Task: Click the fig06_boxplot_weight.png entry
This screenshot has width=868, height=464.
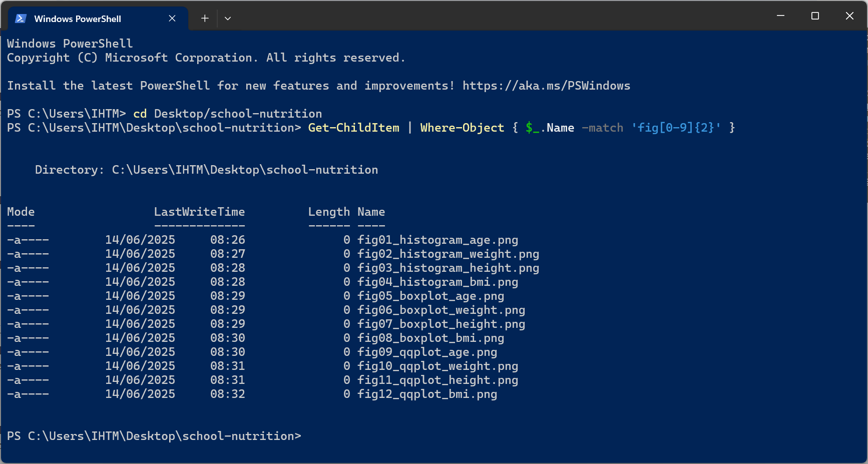Action: [x=441, y=310]
